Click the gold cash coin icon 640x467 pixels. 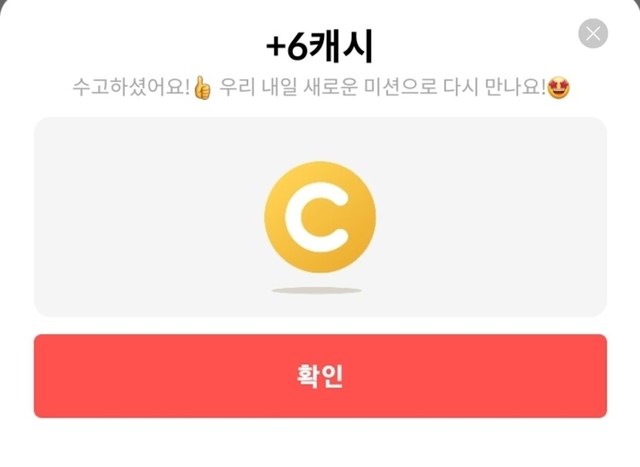coord(320,217)
